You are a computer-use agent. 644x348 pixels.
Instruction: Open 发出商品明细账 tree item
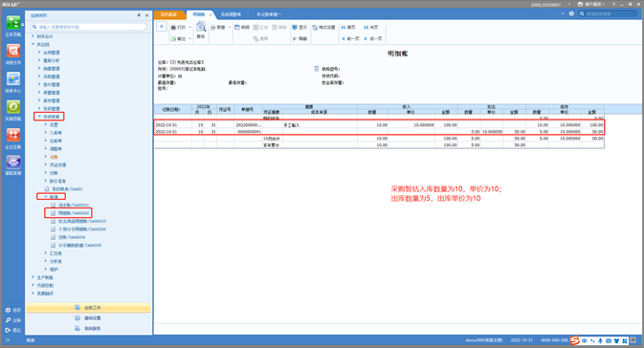pos(78,221)
